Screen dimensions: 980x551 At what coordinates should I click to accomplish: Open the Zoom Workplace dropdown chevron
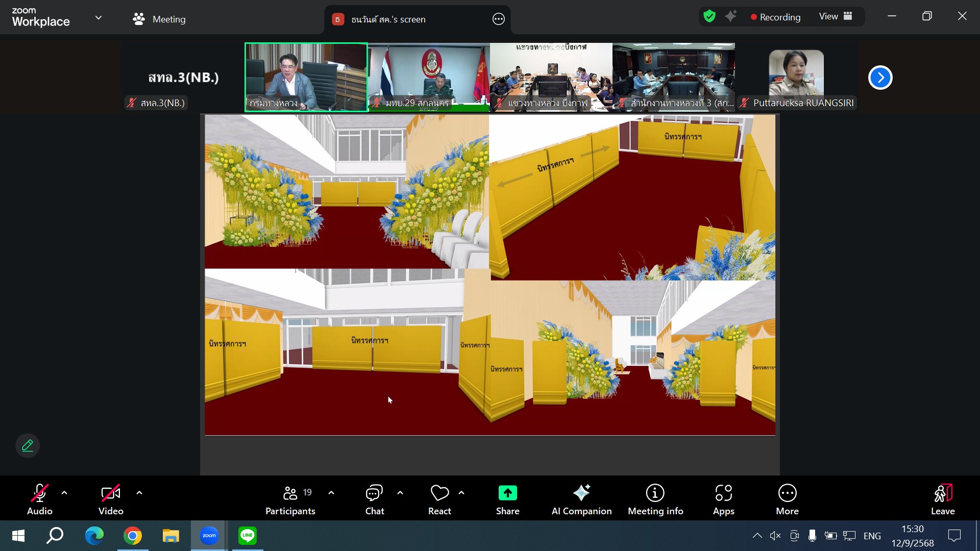pyautogui.click(x=99, y=18)
